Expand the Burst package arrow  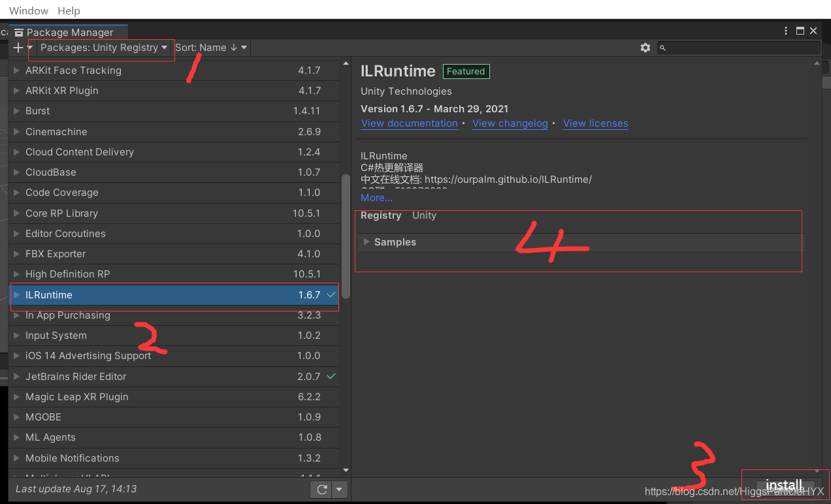click(17, 111)
